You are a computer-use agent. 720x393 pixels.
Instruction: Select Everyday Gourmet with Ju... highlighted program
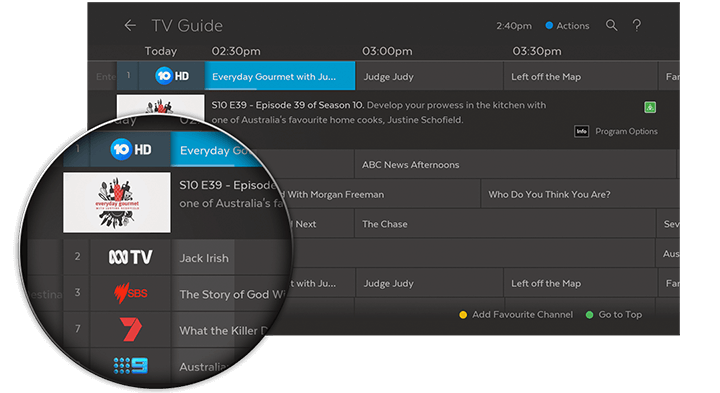coord(280,76)
